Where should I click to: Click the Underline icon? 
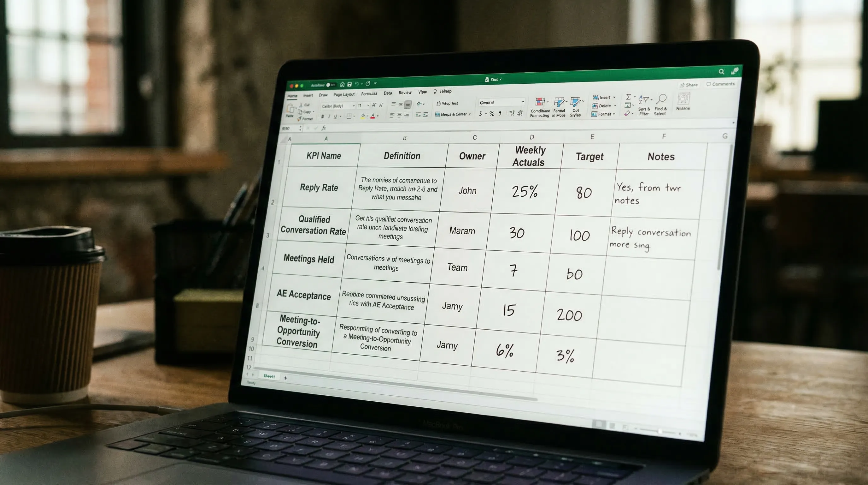pos(336,117)
